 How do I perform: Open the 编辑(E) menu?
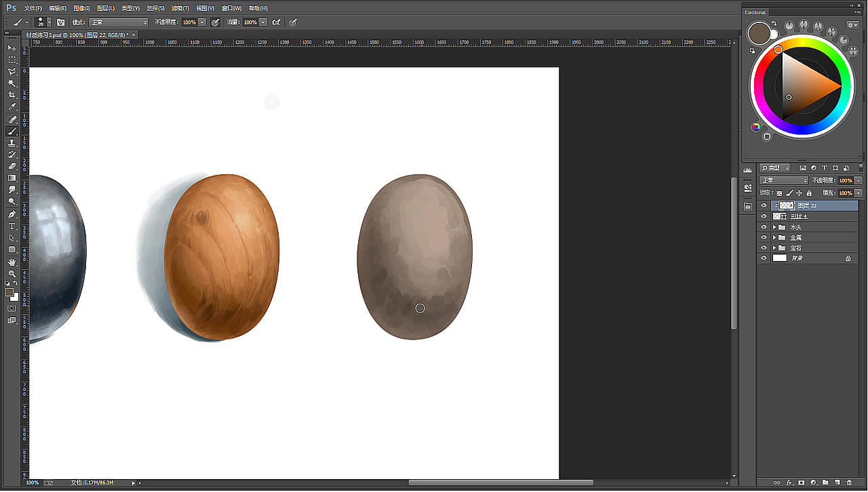(58, 8)
